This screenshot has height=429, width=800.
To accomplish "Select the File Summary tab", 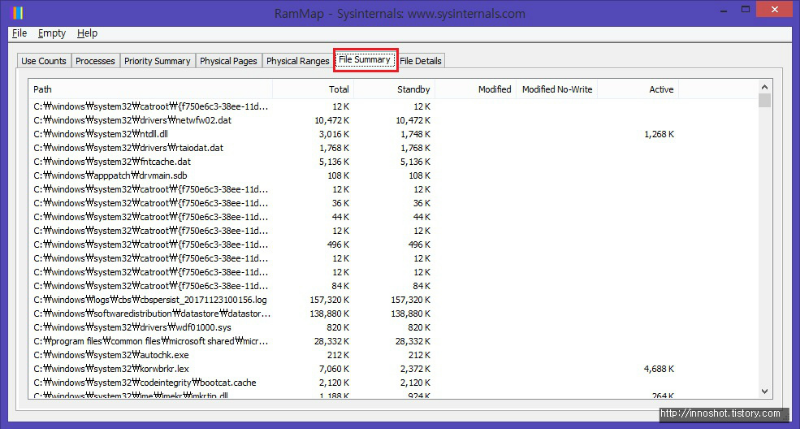I will pyautogui.click(x=365, y=60).
